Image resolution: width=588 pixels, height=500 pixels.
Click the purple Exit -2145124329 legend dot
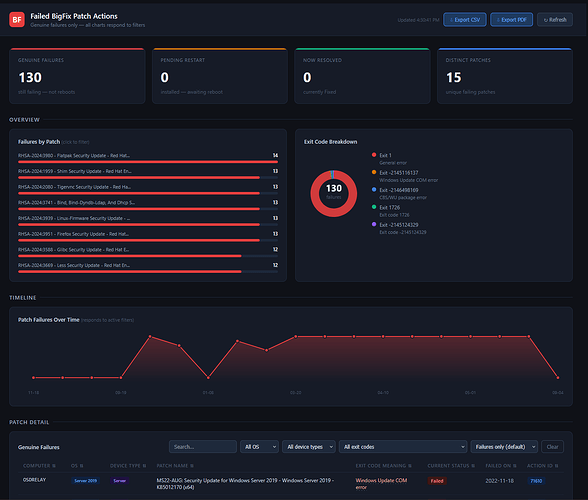tap(374, 224)
